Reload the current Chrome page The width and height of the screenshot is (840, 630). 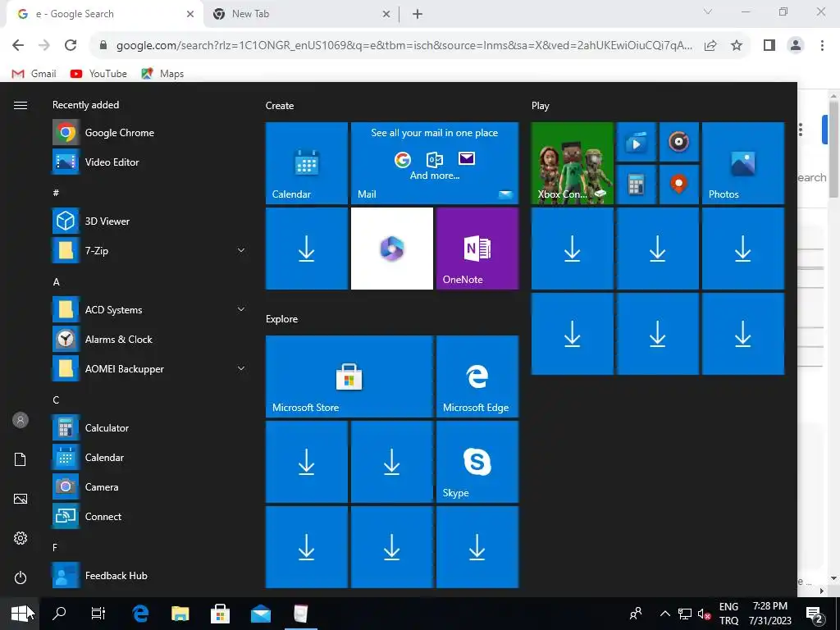click(71, 45)
